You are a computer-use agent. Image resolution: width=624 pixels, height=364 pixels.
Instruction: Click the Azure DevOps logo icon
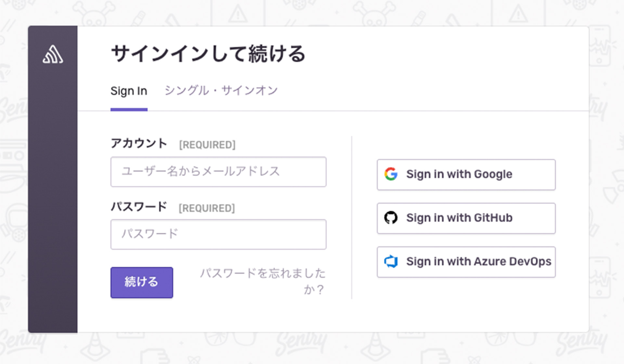click(391, 261)
